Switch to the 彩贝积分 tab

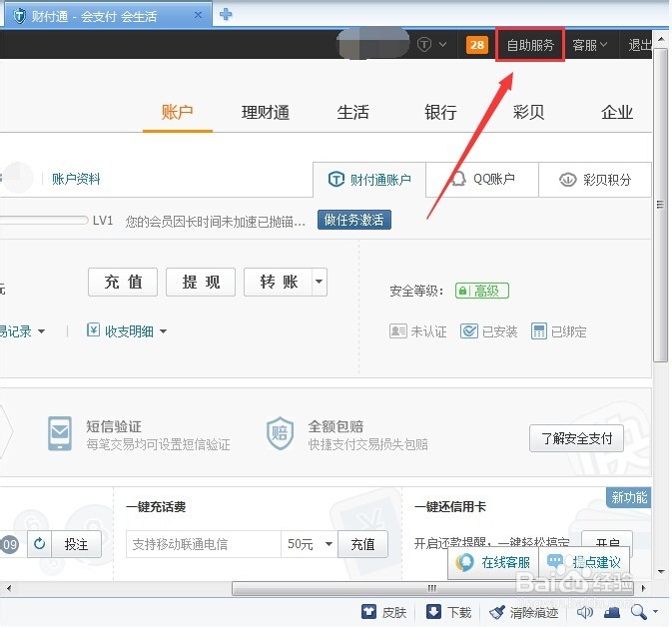tap(595, 179)
